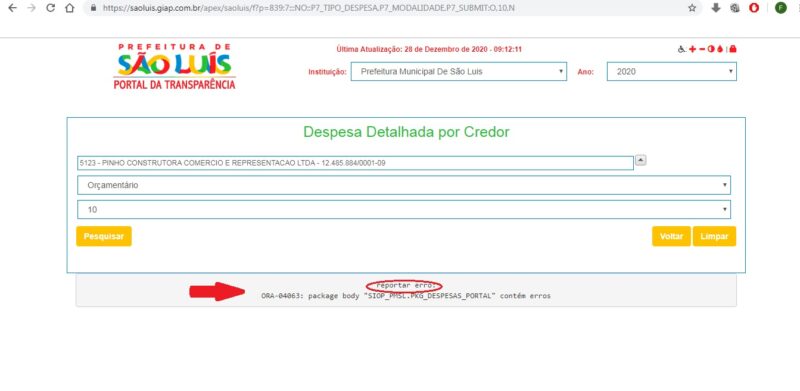The height and width of the screenshot is (391, 800).
Task: Click the browser forward arrow
Action: coord(31,8)
